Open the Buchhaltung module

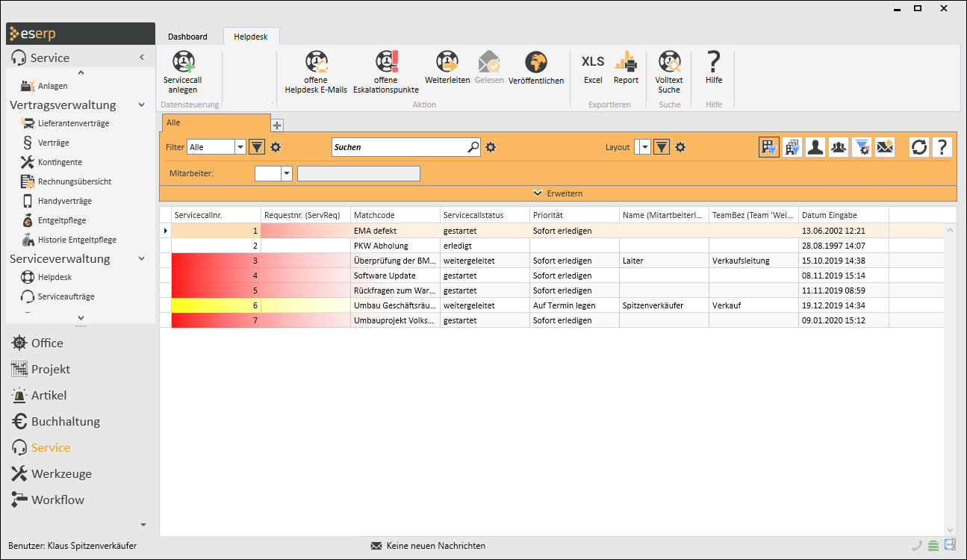coord(66,421)
